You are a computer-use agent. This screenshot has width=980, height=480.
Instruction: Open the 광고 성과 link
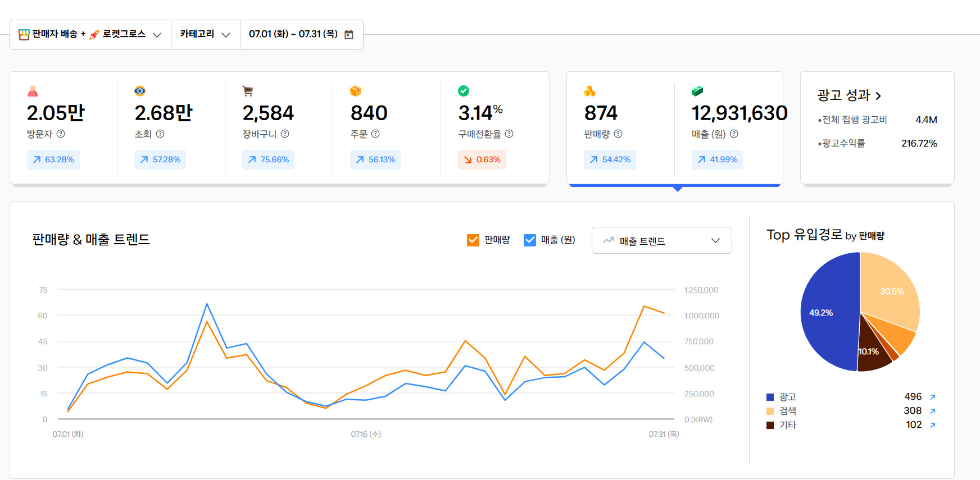[849, 95]
